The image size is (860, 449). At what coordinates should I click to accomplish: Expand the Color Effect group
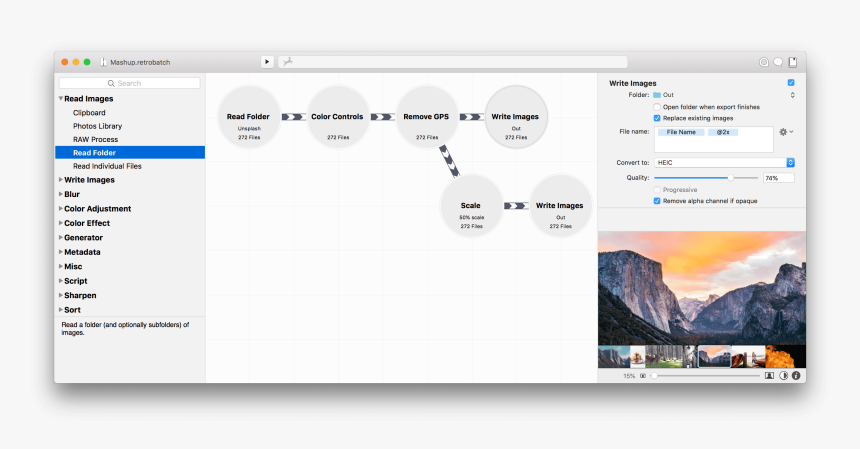[x=60, y=223]
